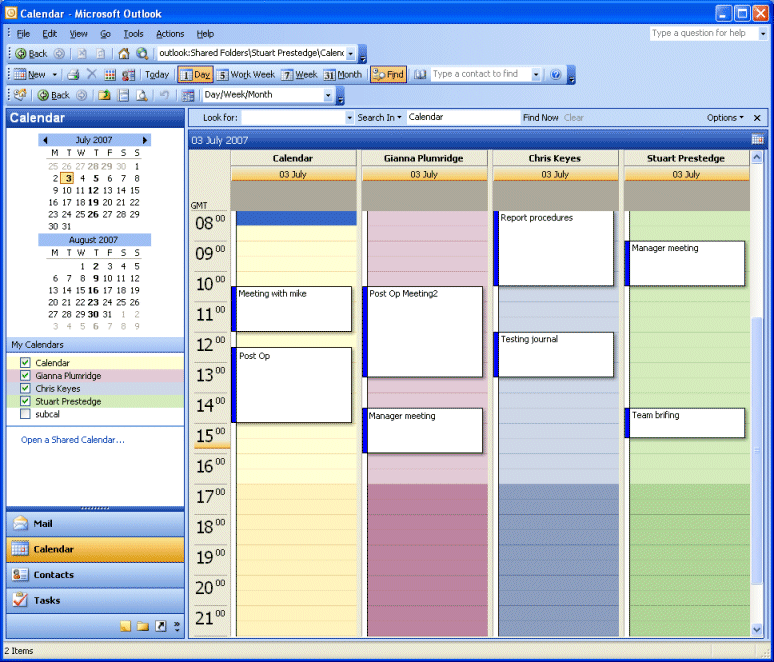Click the Outlook Today house icon
This screenshot has height=662, width=774.
pyautogui.click(x=20, y=95)
